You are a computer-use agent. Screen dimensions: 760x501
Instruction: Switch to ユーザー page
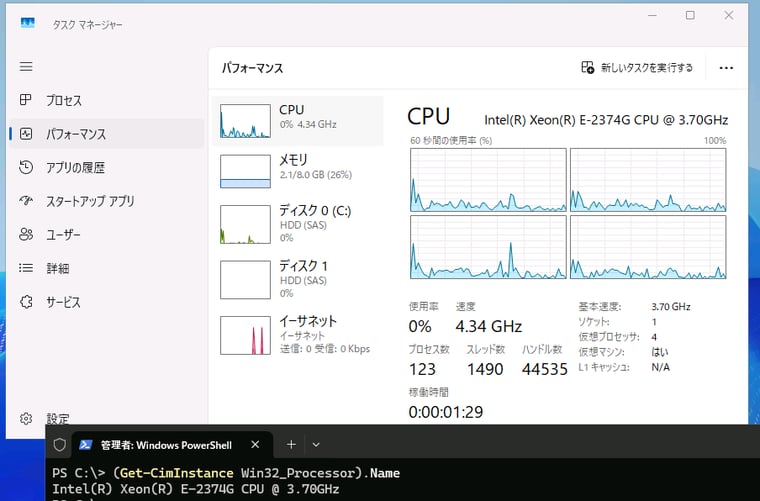click(x=107, y=235)
